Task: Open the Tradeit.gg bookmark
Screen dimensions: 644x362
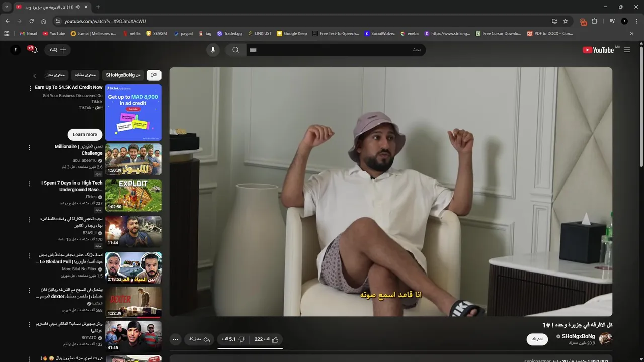Action: pyautogui.click(x=229, y=34)
